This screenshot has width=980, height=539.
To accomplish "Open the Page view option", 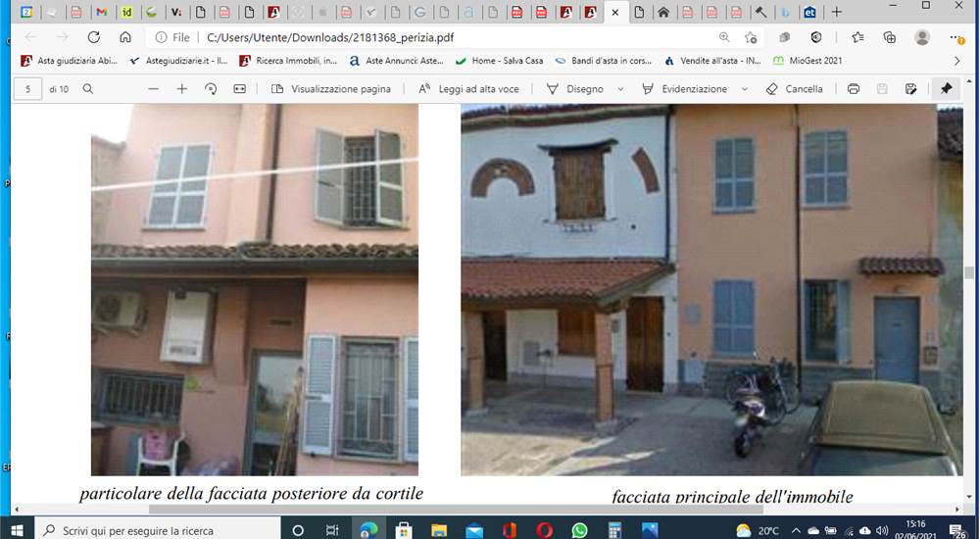I will tap(331, 89).
